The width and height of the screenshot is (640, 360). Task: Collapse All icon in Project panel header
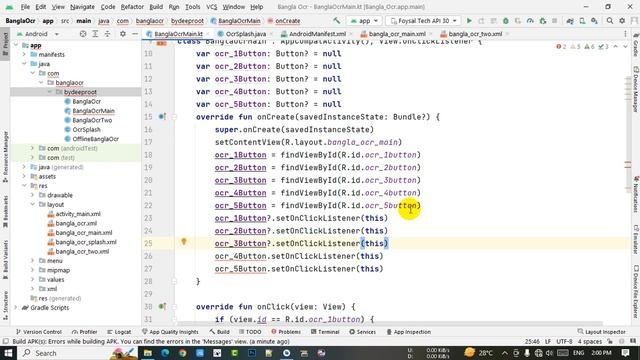click(x=107, y=34)
